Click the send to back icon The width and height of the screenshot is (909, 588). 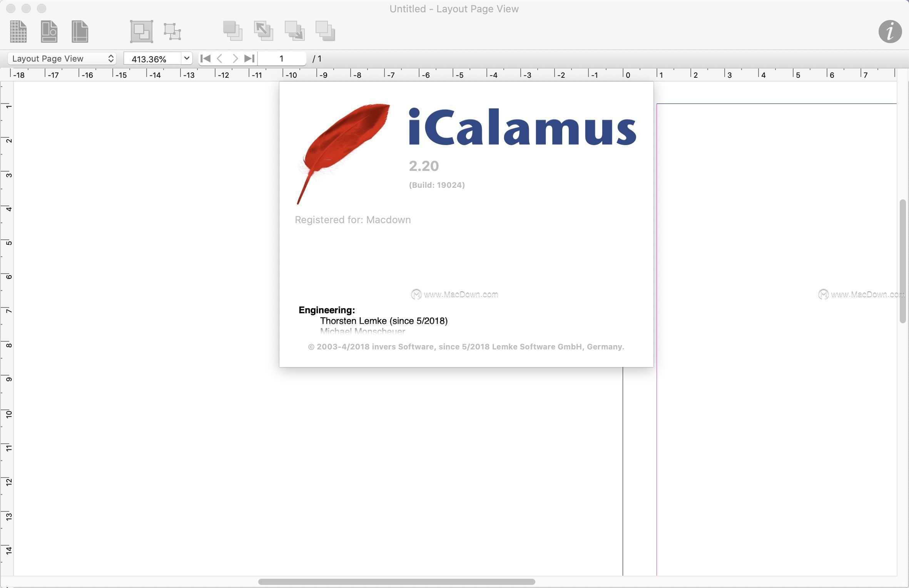point(325,31)
